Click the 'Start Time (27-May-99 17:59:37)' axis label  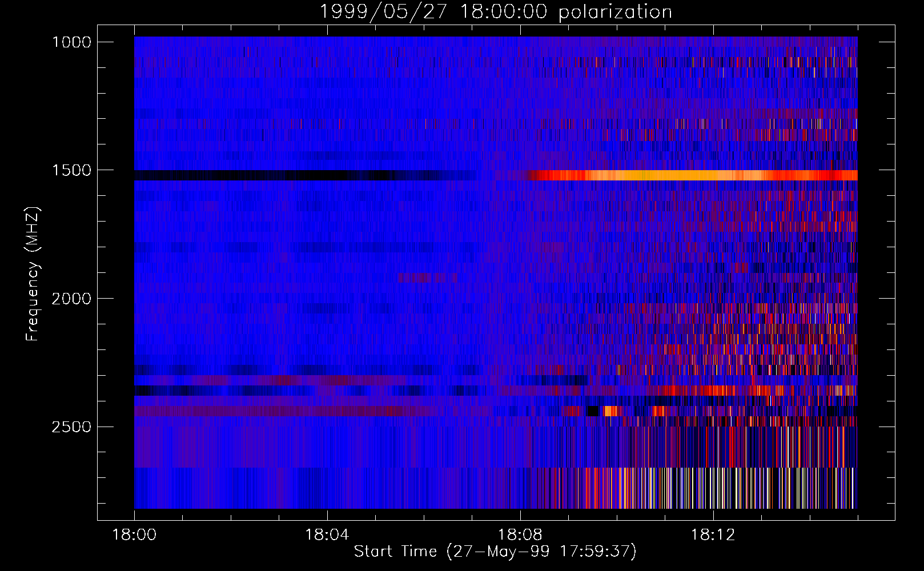pyautogui.click(x=495, y=552)
